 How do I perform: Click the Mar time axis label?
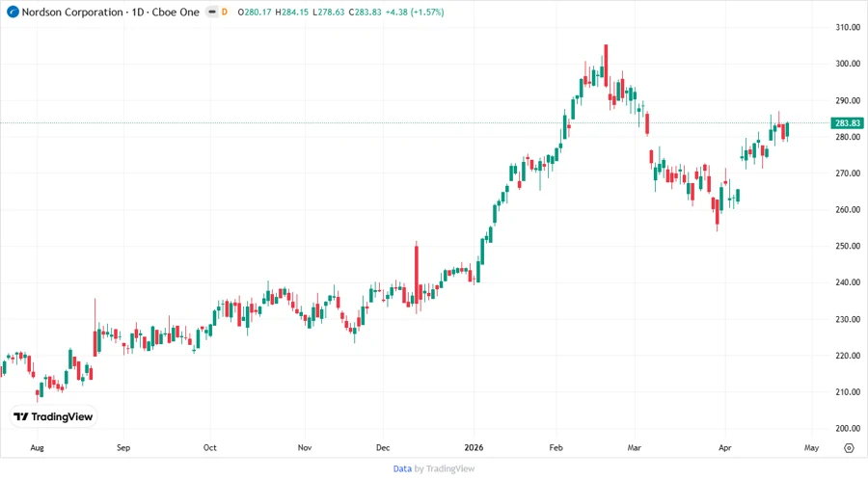(x=635, y=448)
